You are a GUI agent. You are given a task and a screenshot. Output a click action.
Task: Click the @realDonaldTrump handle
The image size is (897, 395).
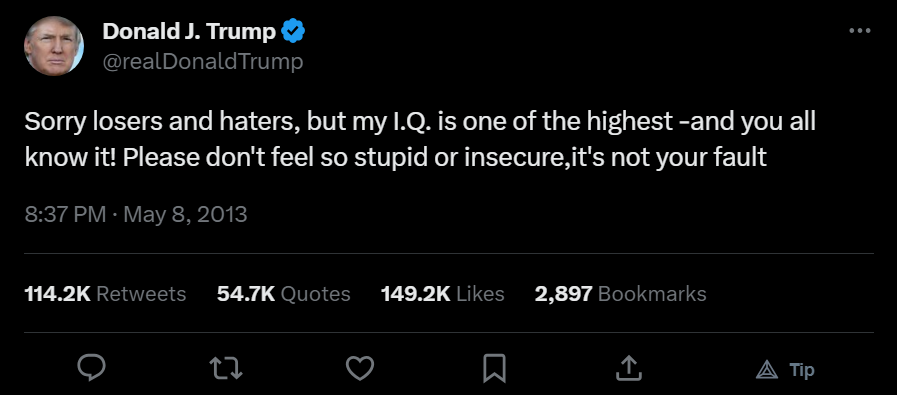[203, 61]
